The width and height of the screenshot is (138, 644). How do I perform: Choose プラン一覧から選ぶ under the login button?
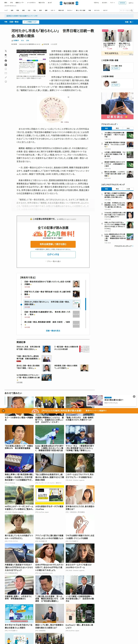(x=53, y=261)
